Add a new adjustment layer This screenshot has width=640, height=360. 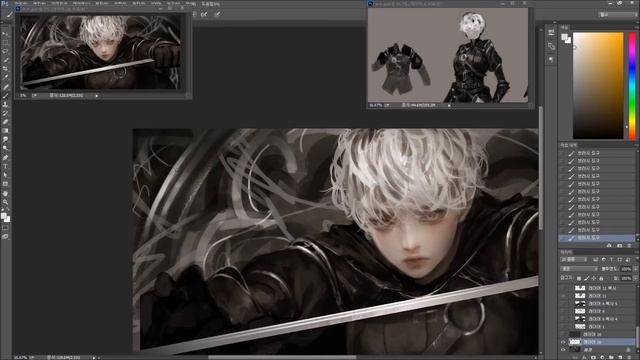coord(602,358)
